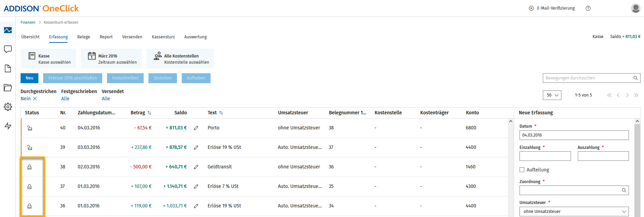Open the Alle Kostenstellen selector
The height and width of the screenshot is (217, 644).
pyautogui.click(x=180, y=59)
